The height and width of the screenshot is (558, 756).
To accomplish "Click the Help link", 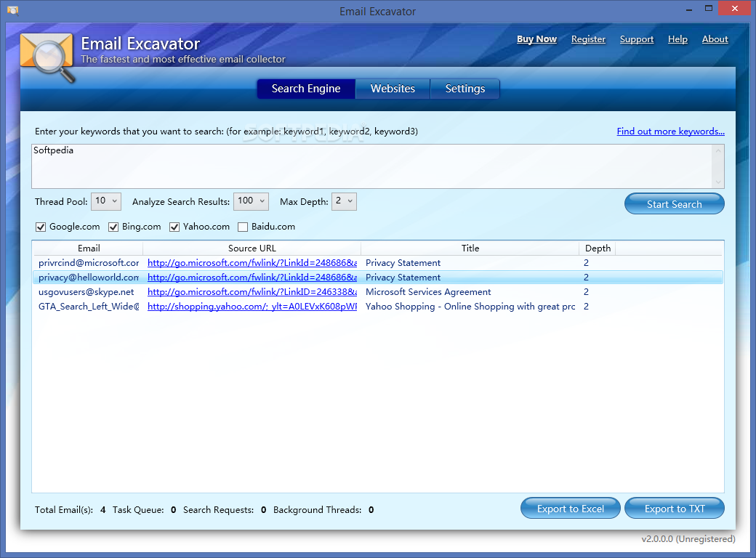I will (x=677, y=39).
